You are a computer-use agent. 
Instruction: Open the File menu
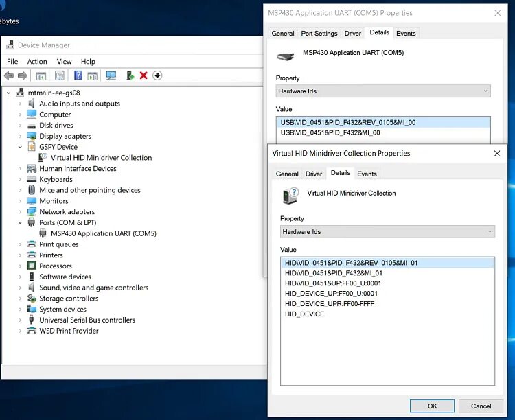(x=12, y=61)
